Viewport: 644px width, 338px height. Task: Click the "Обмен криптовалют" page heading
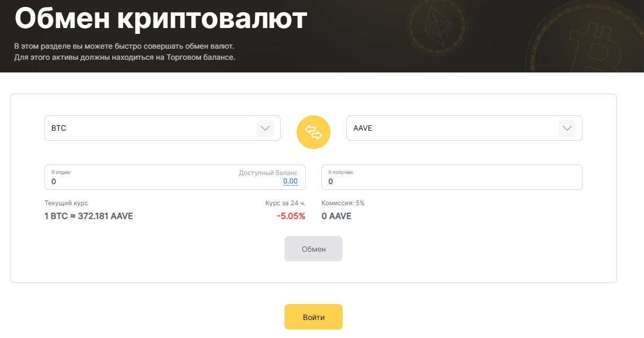pos(161,19)
